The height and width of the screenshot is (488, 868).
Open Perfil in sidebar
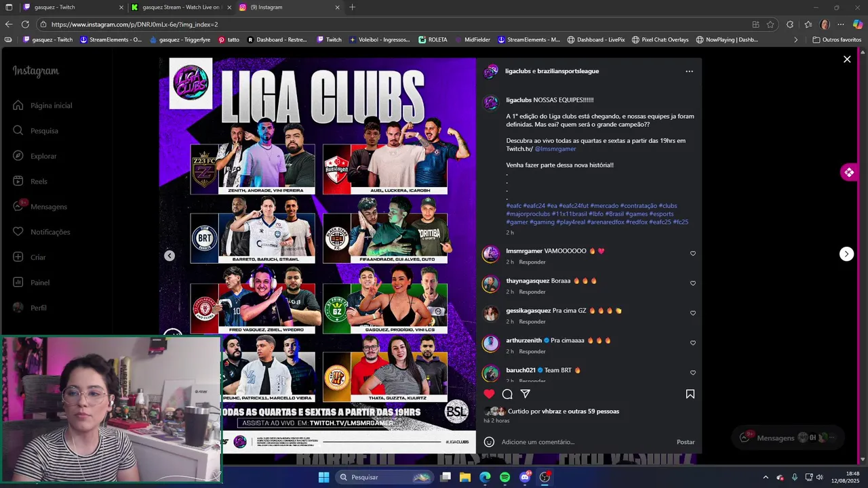pos(30,308)
